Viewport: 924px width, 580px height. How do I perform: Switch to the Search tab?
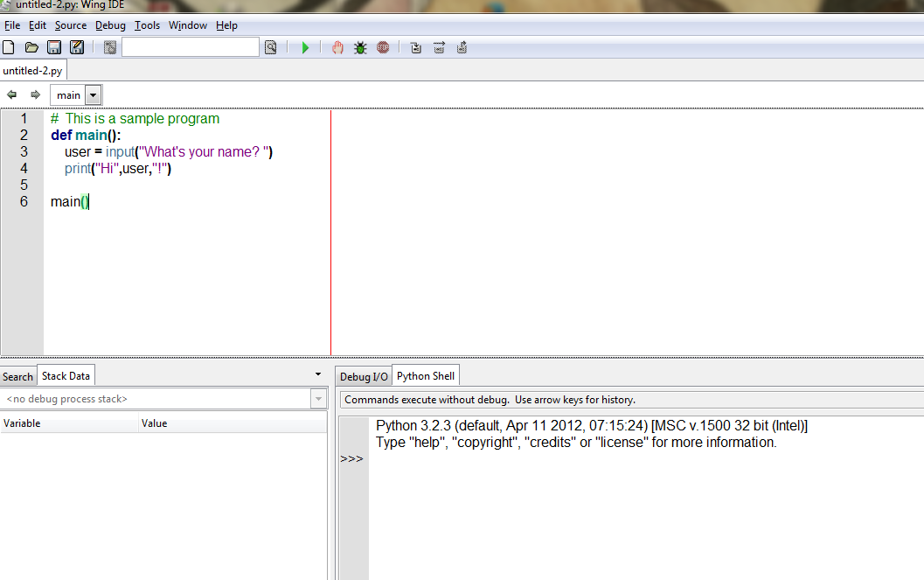point(17,377)
